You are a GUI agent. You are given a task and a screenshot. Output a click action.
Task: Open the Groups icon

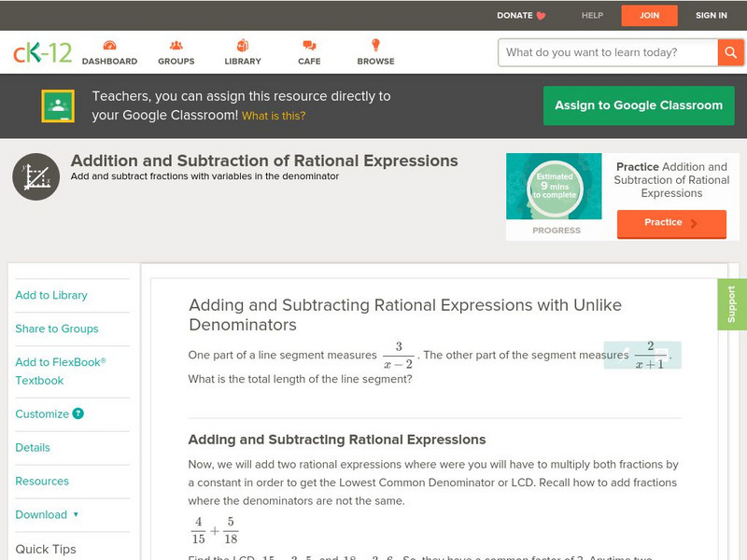tap(176, 46)
